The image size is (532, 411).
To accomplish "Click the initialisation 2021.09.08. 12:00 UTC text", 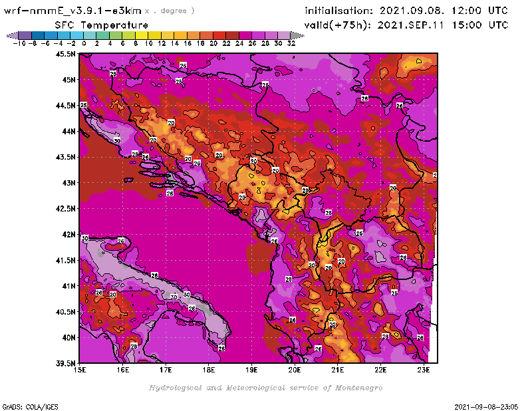I will click(x=406, y=11).
